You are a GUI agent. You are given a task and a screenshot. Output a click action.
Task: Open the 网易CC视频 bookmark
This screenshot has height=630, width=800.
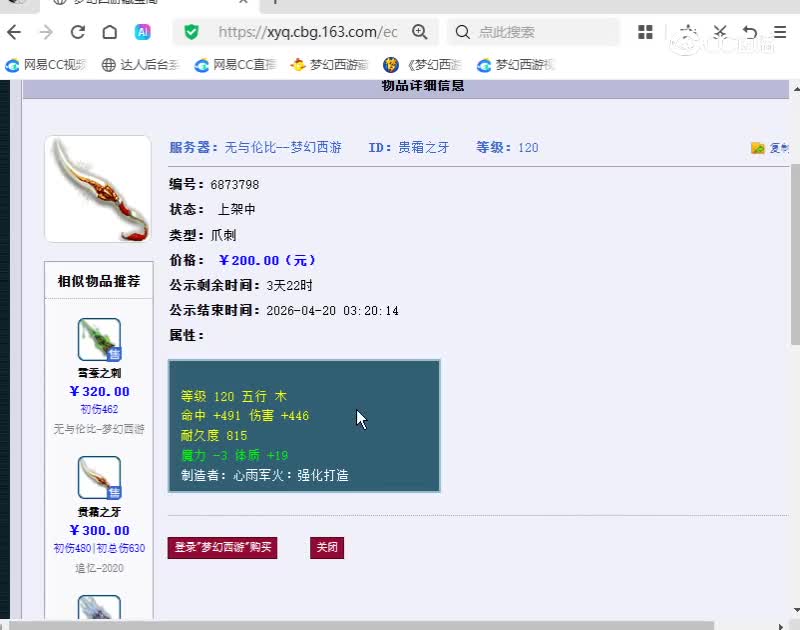(x=46, y=65)
